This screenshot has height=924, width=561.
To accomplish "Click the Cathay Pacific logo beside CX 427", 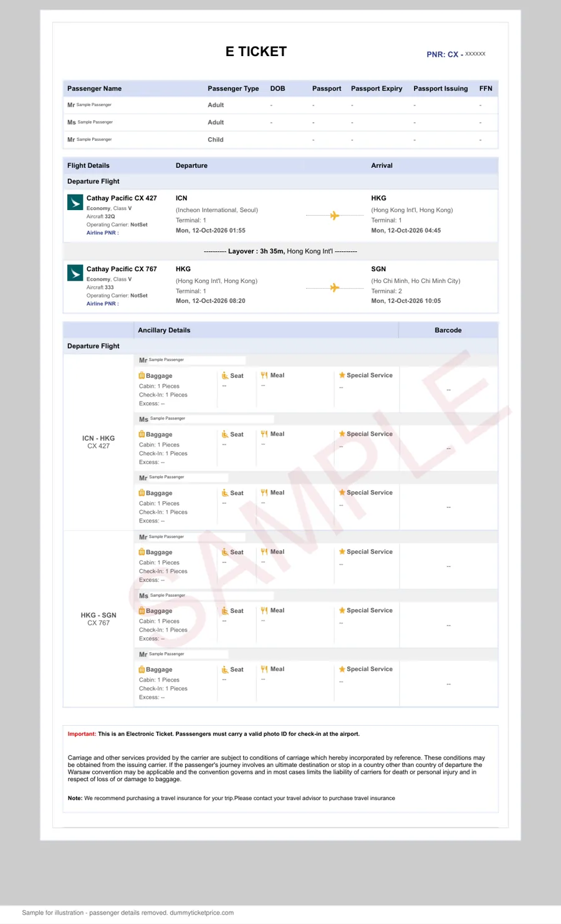I will (75, 202).
